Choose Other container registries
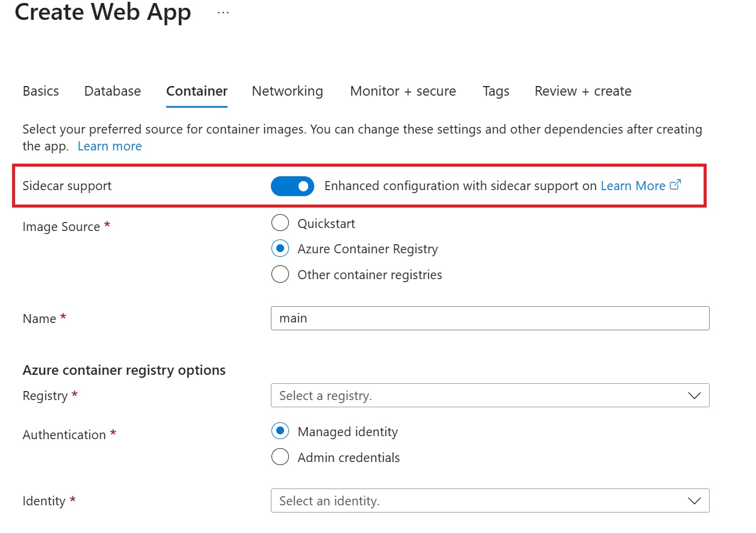 click(280, 274)
